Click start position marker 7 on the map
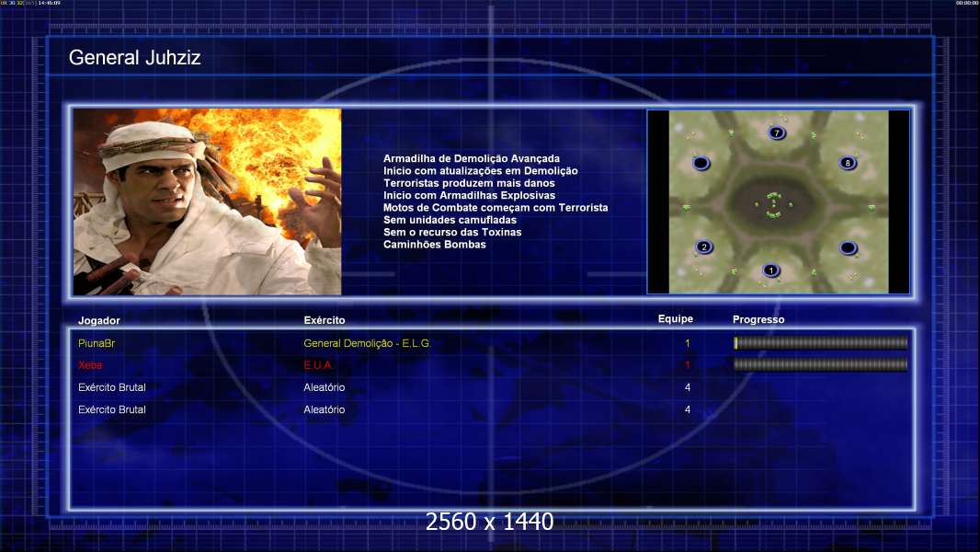Screen dimensions: 980x552 (x=777, y=132)
